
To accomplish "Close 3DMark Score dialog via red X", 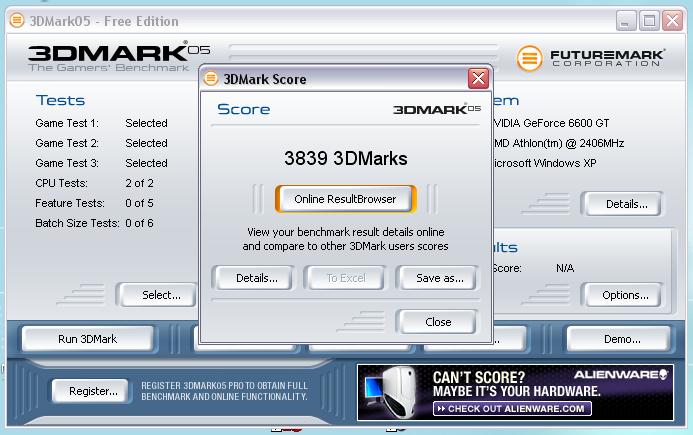I will tap(478, 79).
